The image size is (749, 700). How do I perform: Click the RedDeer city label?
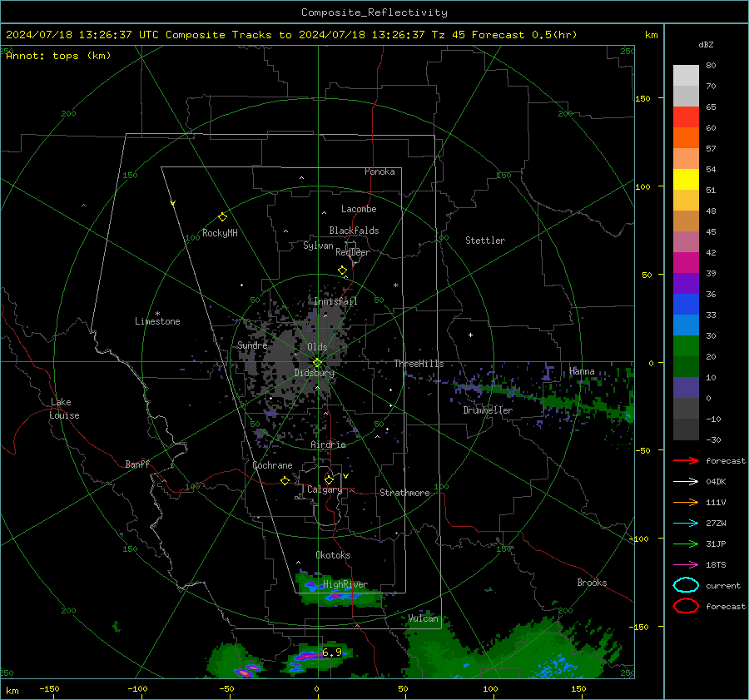tap(353, 252)
